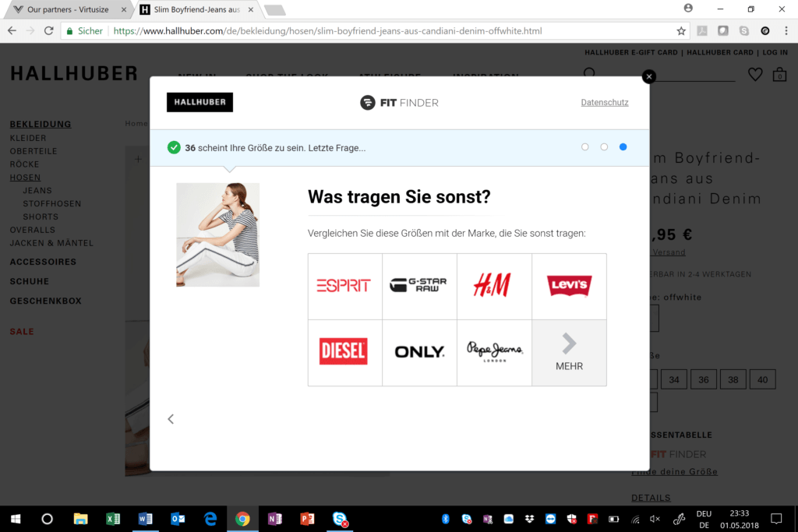Image resolution: width=798 pixels, height=532 pixels.
Task: Open the Windows Start menu
Action: (x=16, y=519)
